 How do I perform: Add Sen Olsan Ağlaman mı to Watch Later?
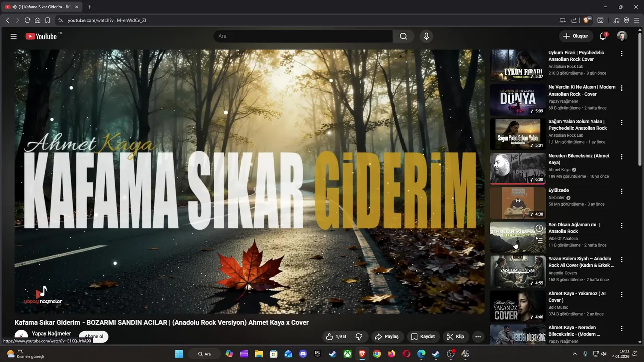539,228
